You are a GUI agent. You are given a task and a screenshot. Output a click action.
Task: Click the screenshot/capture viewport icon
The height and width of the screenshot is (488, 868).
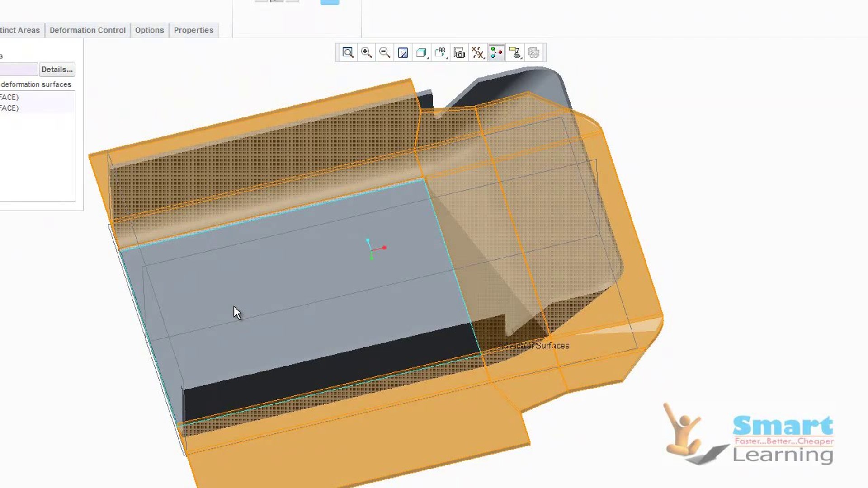[459, 53]
